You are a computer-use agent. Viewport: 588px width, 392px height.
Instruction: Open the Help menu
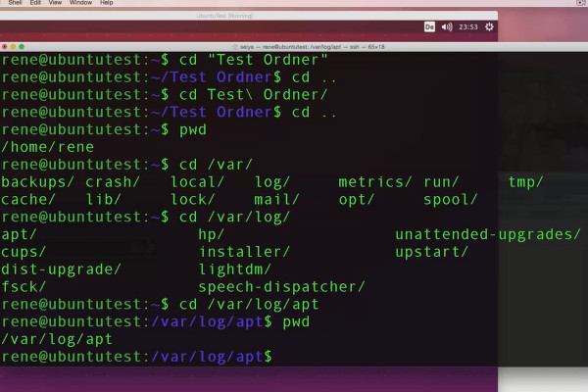pos(107,3)
